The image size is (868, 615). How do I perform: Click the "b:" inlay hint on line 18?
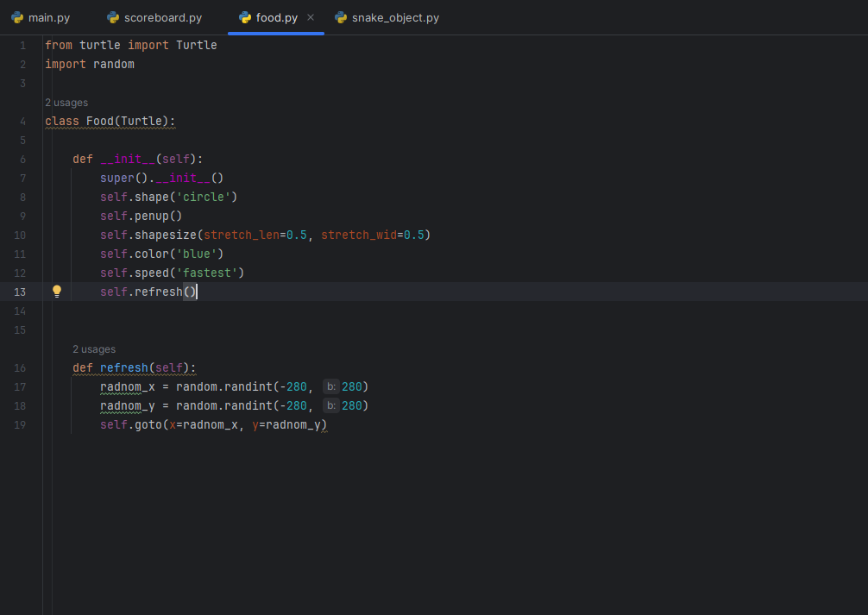coord(330,405)
